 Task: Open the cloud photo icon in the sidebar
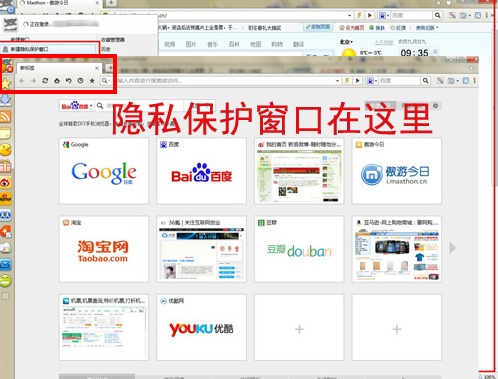[x=6, y=248]
